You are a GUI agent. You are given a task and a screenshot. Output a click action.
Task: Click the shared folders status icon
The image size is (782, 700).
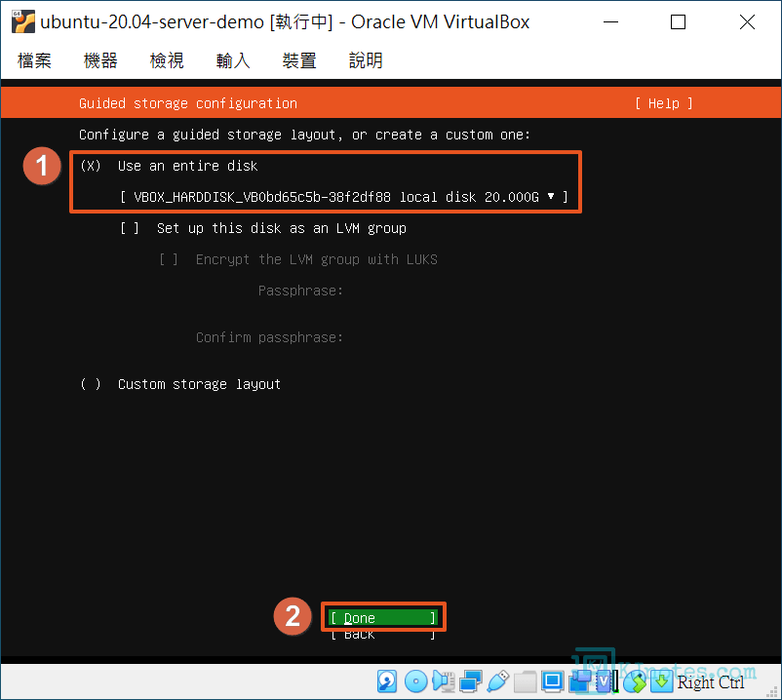[x=526, y=681]
